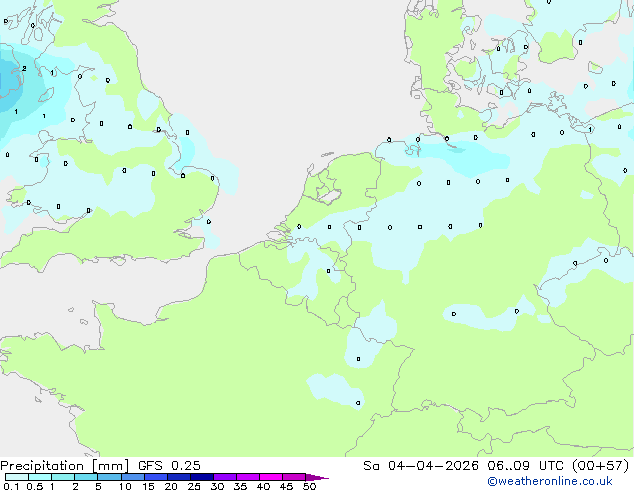Click the '30' legend scale label
634x490 pixels.
pos(217,486)
